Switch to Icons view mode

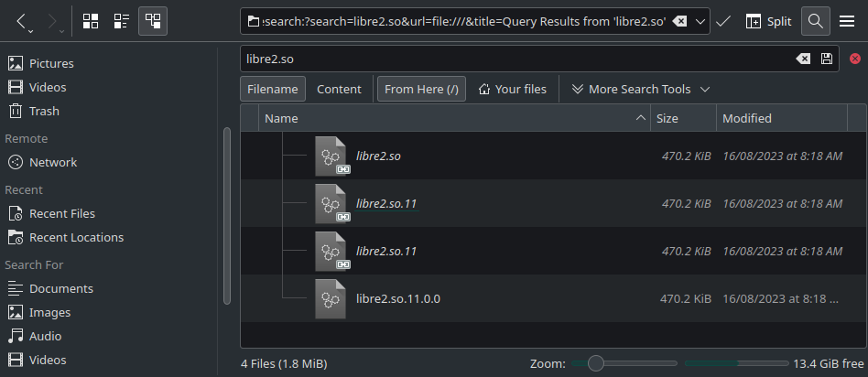tap(91, 22)
